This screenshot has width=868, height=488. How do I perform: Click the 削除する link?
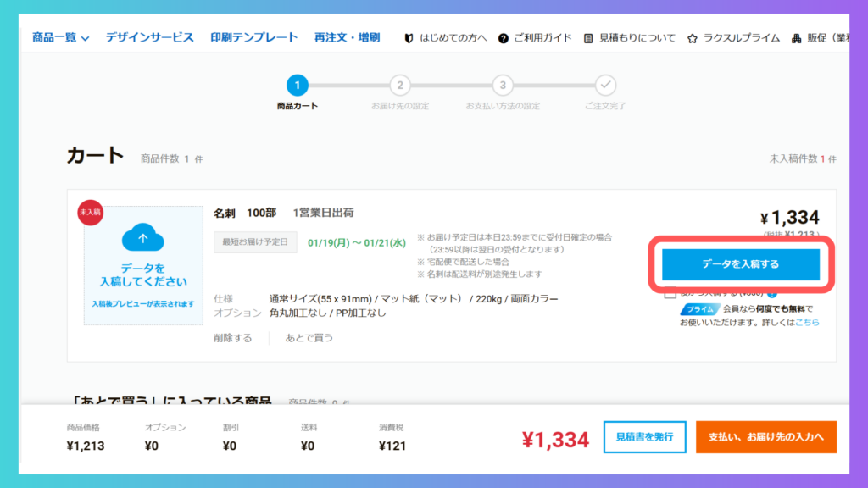[x=233, y=338]
